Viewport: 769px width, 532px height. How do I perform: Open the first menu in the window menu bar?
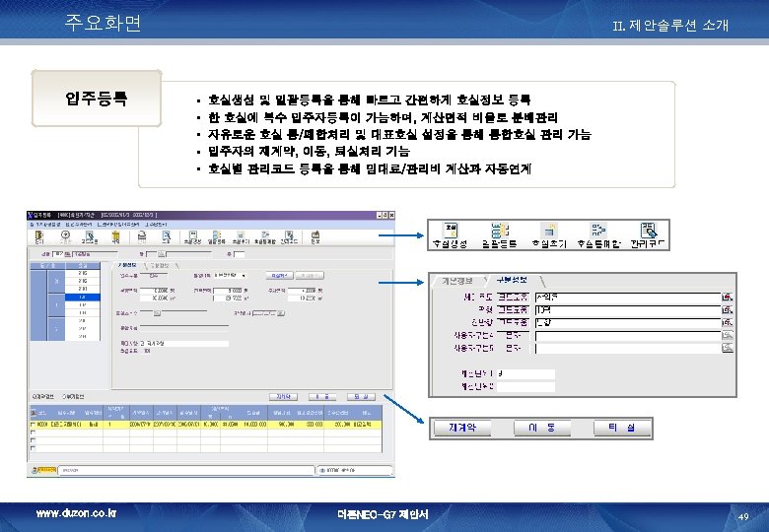click(x=44, y=224)
